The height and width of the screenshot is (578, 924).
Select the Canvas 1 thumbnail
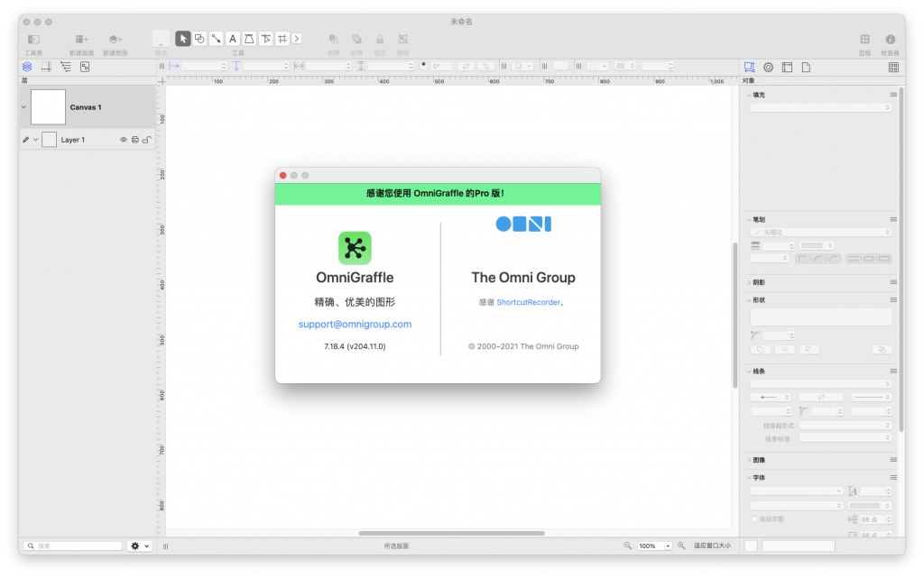49,107
